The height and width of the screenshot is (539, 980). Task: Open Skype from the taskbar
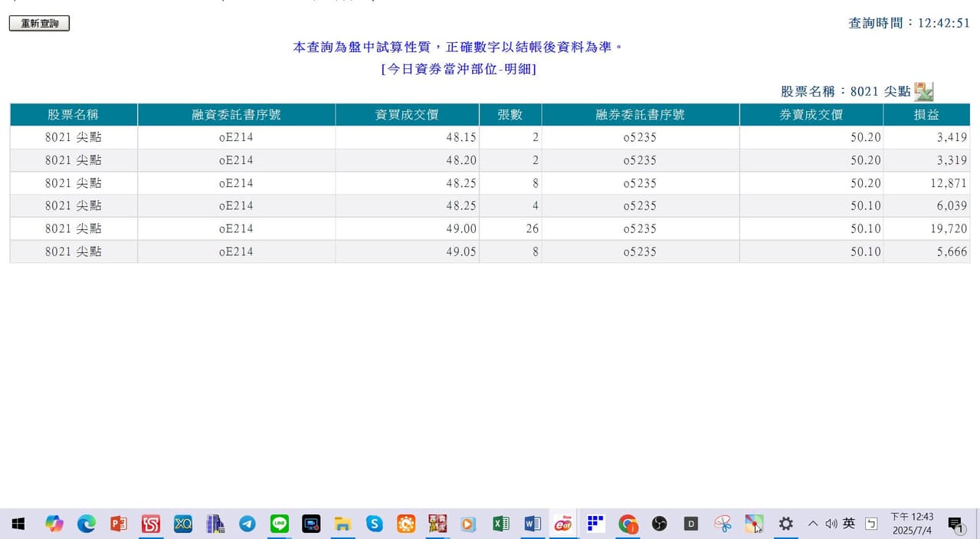pos(374,524)
